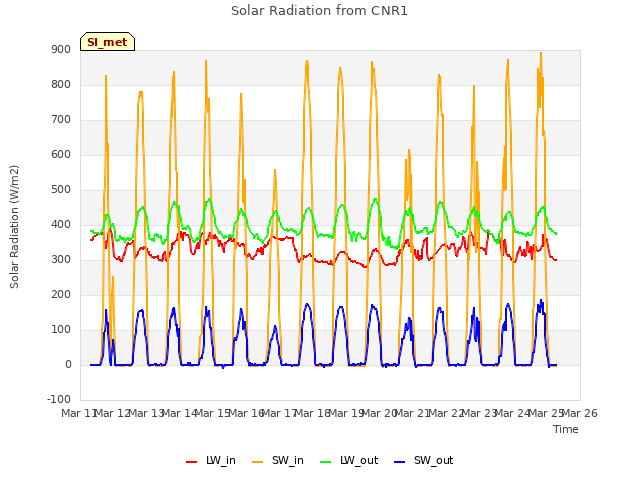640x480 pixels.
Task: Click the 500 y-axis tick label
Action: pos(61,190)
